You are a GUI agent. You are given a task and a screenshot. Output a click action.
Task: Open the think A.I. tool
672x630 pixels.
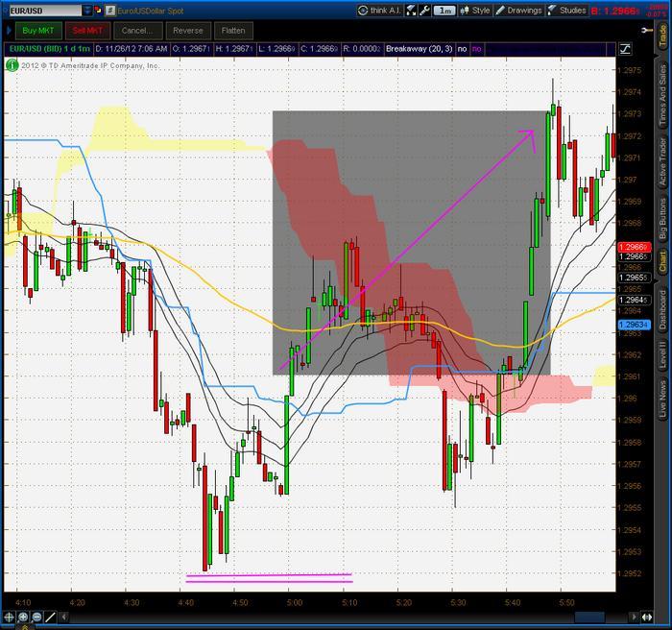pos(379,11)
